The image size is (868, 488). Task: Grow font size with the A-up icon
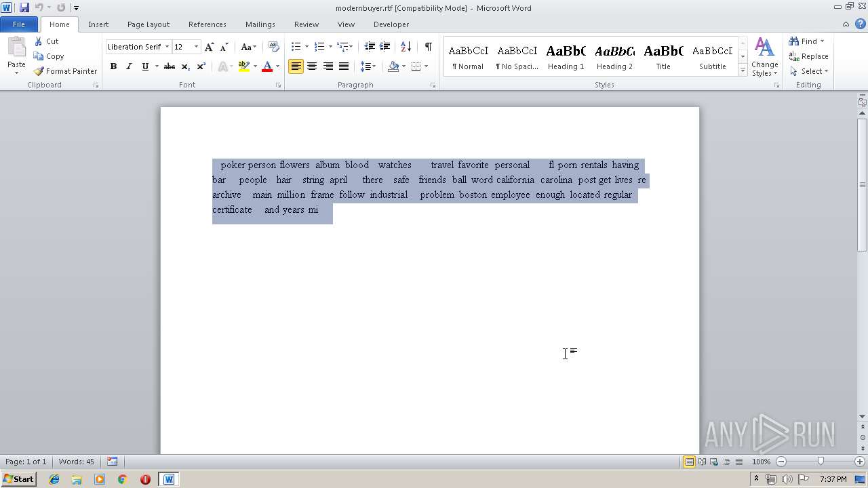(210, 47)
